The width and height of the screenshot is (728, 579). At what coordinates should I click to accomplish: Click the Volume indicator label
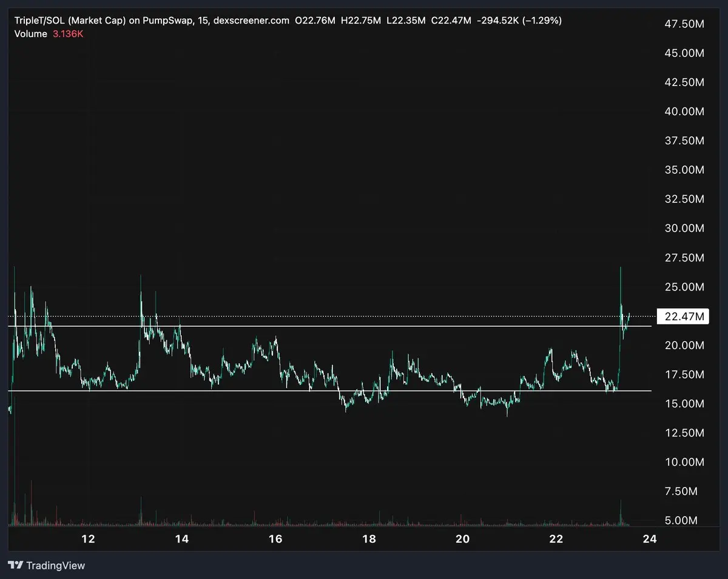30,34
